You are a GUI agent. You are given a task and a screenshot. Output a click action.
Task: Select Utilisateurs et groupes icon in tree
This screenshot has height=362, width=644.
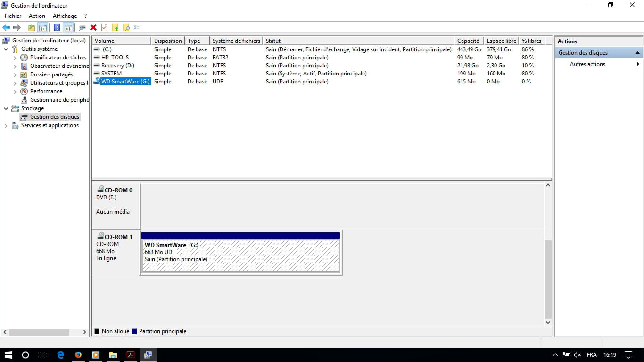pos(24,83)
